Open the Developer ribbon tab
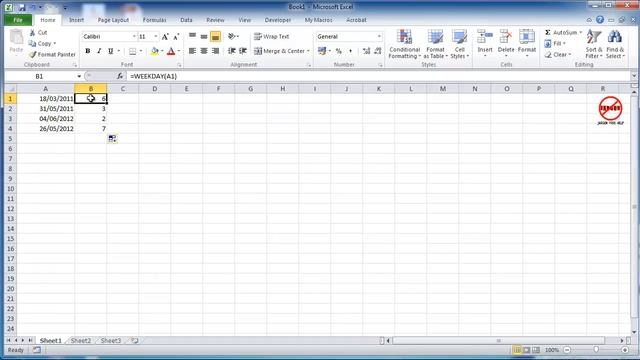Viewport: 640px width, 360px height. pyautogui.click(x=278, y=20)
